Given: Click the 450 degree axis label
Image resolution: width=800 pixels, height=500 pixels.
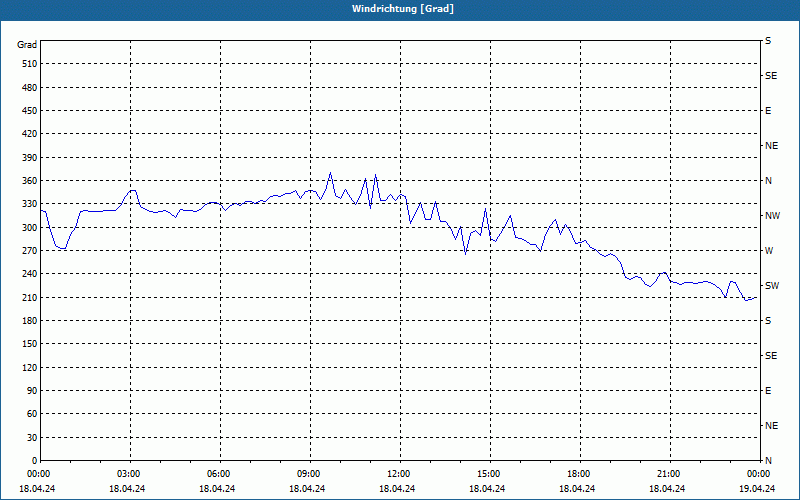Looking at the screenshot, I should (30, 111).
